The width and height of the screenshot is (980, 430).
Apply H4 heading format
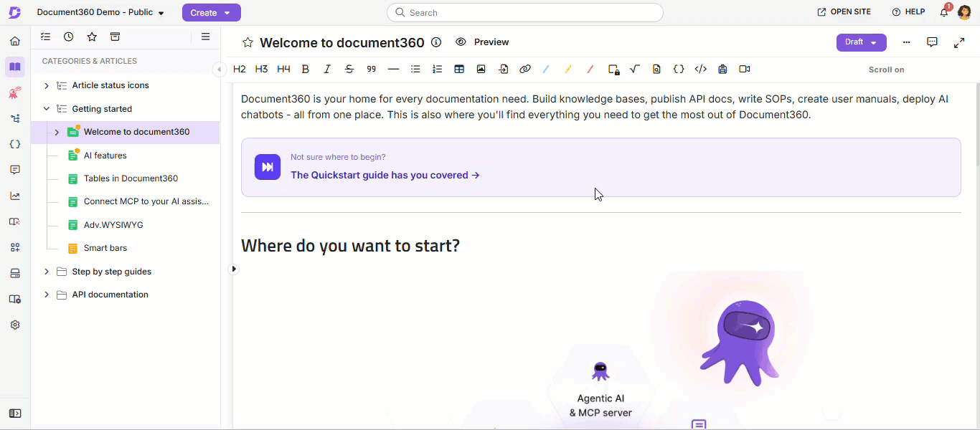tap(283, 70)
